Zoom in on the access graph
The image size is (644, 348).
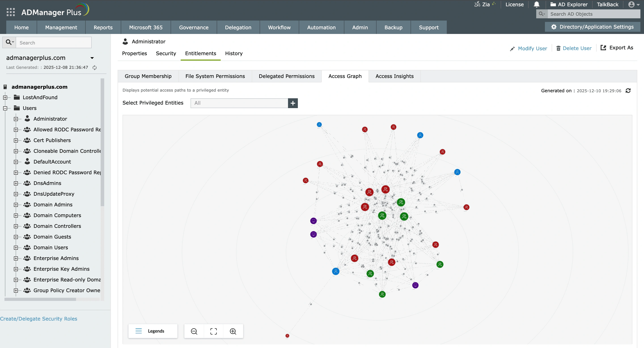pos(233,331)
